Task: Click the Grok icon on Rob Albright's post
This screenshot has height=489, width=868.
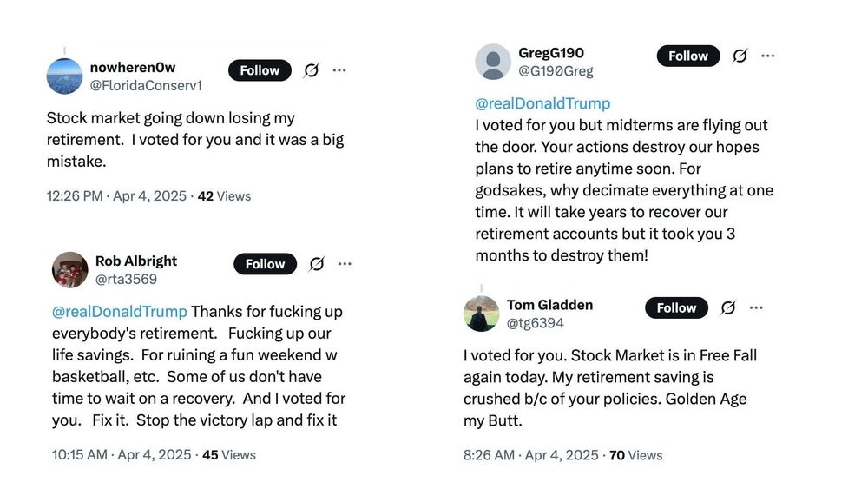Action: [x=317, y=264]
